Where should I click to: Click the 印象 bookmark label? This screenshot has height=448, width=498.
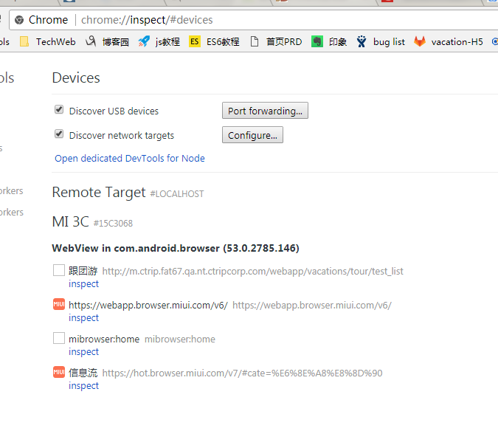pos(338,41)
